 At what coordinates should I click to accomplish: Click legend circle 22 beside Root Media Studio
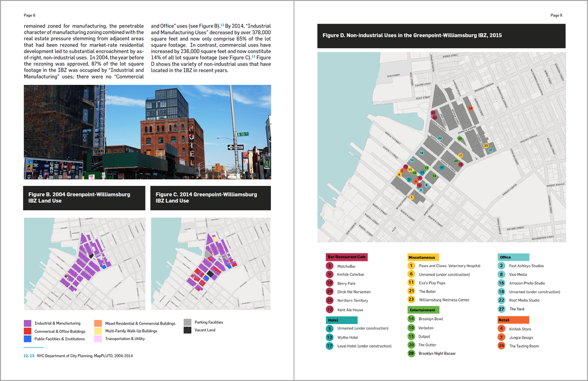501,300
